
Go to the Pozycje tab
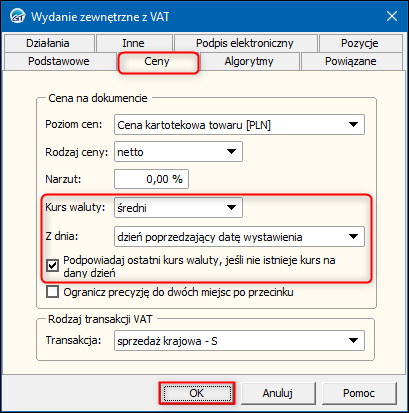point(360,43)
